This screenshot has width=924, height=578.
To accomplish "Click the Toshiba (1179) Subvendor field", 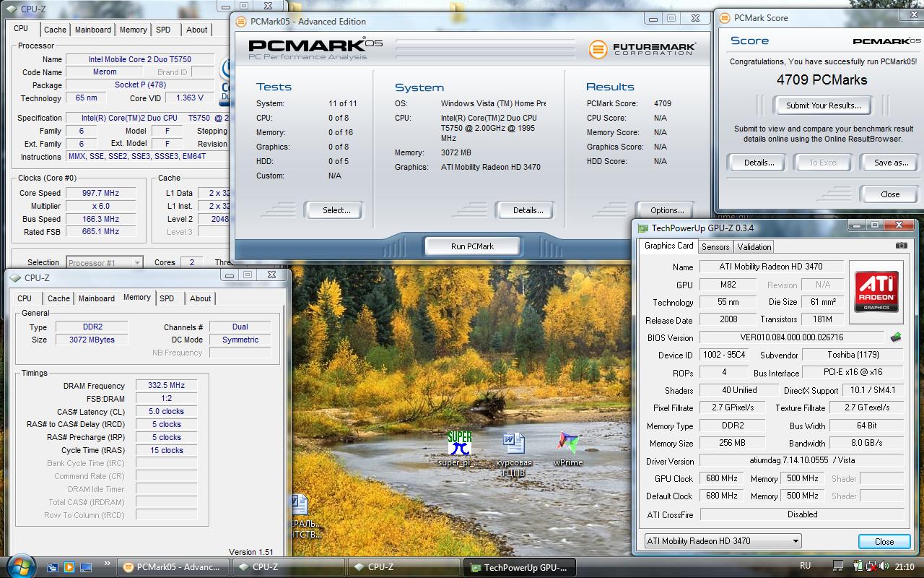I will click(851, 355).
